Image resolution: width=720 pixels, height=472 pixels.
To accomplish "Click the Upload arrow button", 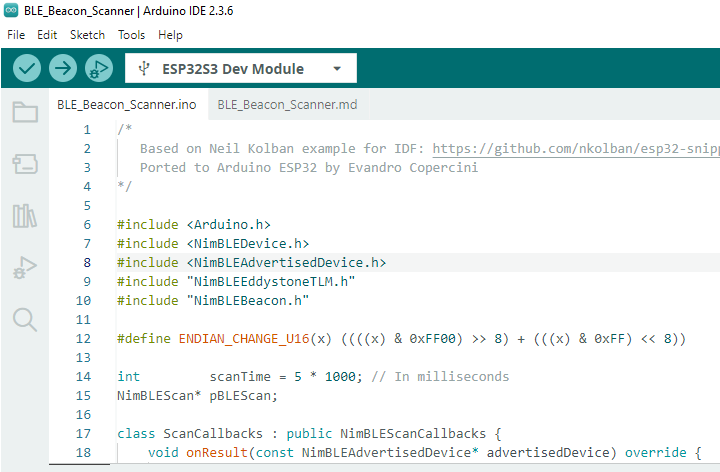I will [63, 68].
